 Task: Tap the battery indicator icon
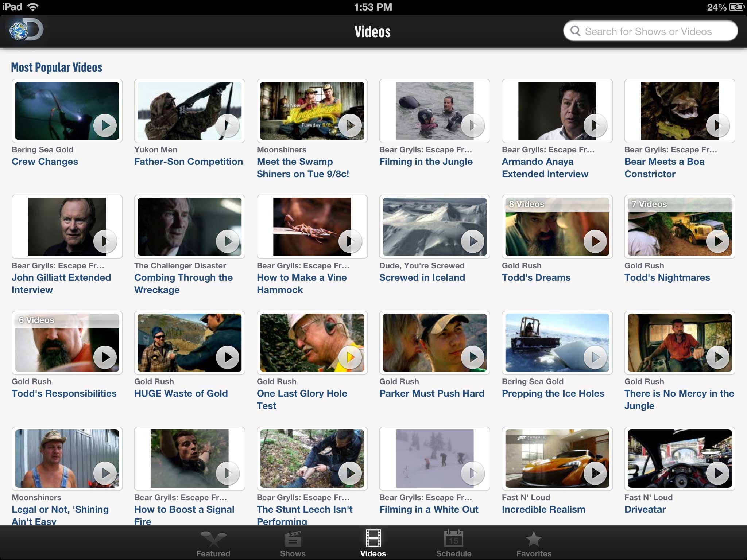pos(736,7)
